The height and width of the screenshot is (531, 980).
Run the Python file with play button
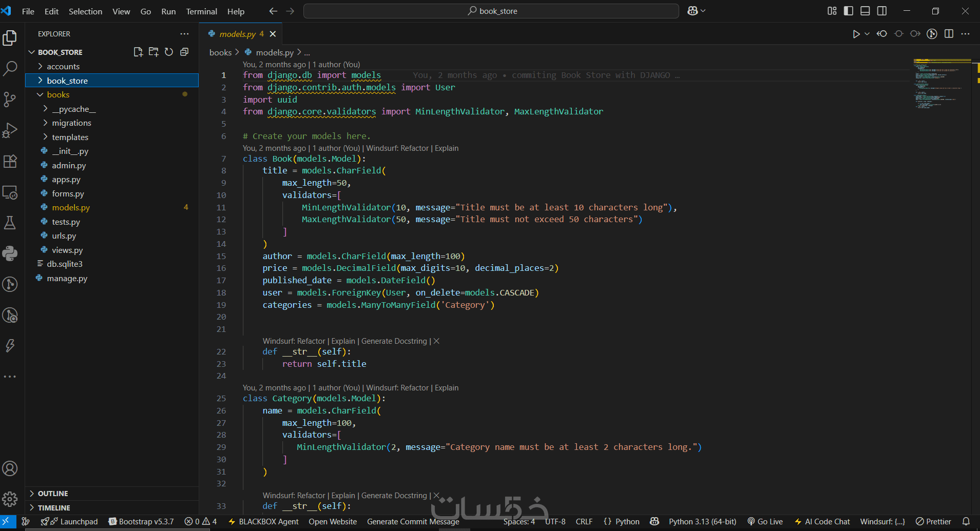pyautogui.click(x=856, y=34)
